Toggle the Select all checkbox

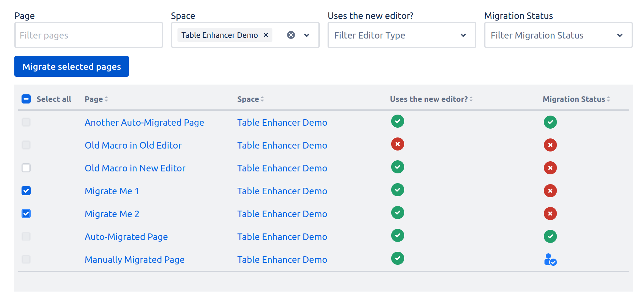(x=26, y=99)
